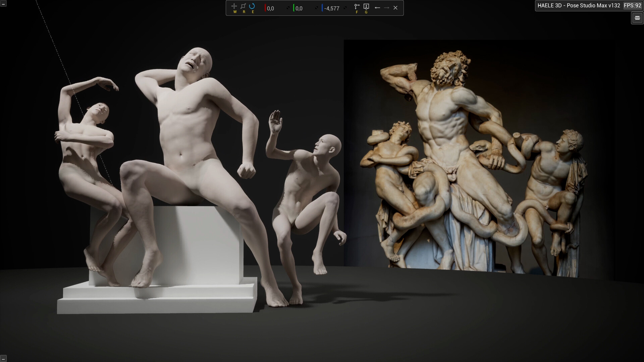Click the green Y-axis value field
The image size is (644, 362).
coord(299,8)
